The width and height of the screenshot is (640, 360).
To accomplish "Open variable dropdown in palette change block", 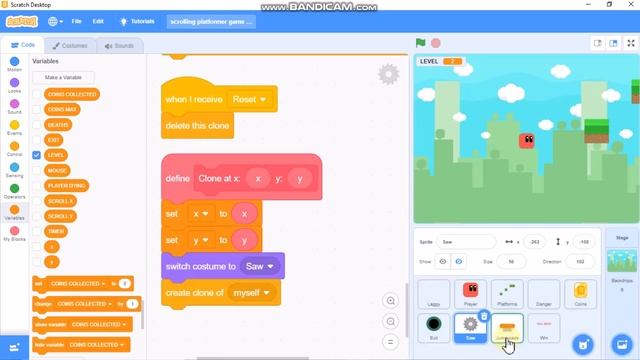I will point(84,304).
